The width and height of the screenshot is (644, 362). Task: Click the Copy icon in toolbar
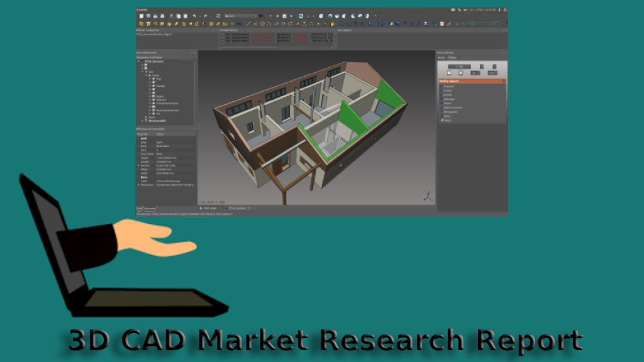(178, 16)
